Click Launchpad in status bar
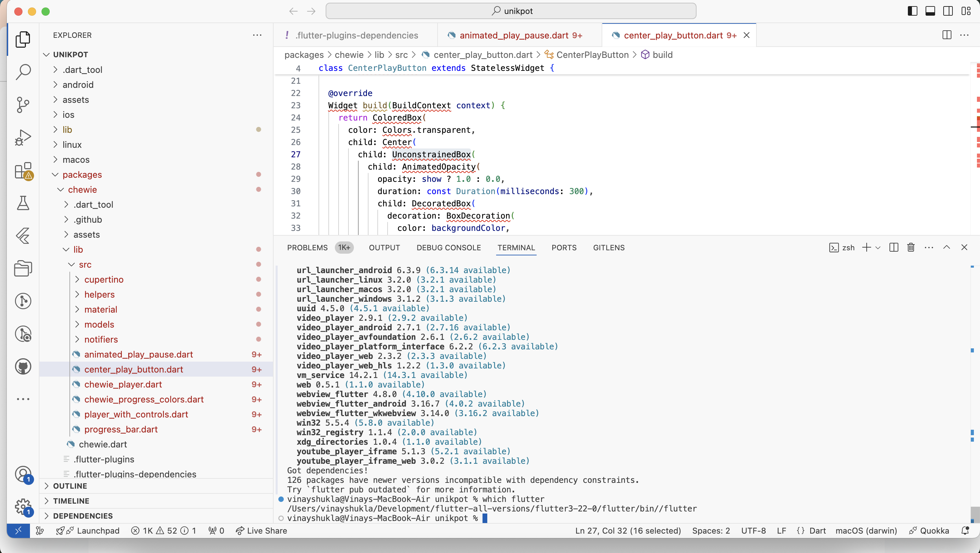The width and height of the screenshot is (980, 553). (x=87, y=531)
